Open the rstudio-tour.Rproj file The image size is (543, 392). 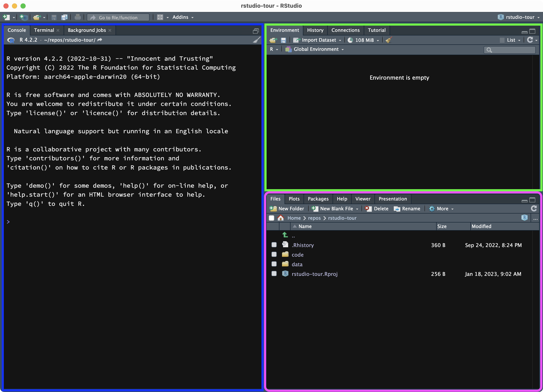315,274
